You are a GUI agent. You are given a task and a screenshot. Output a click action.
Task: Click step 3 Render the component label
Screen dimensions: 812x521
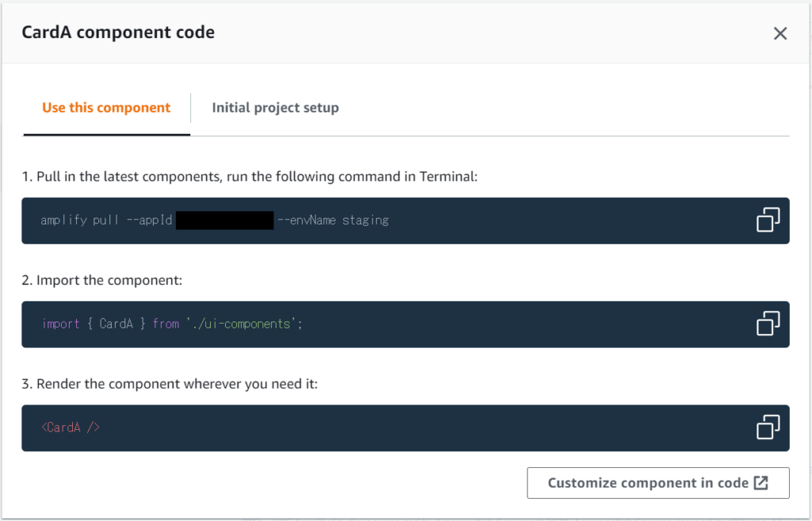click(170, 384)
